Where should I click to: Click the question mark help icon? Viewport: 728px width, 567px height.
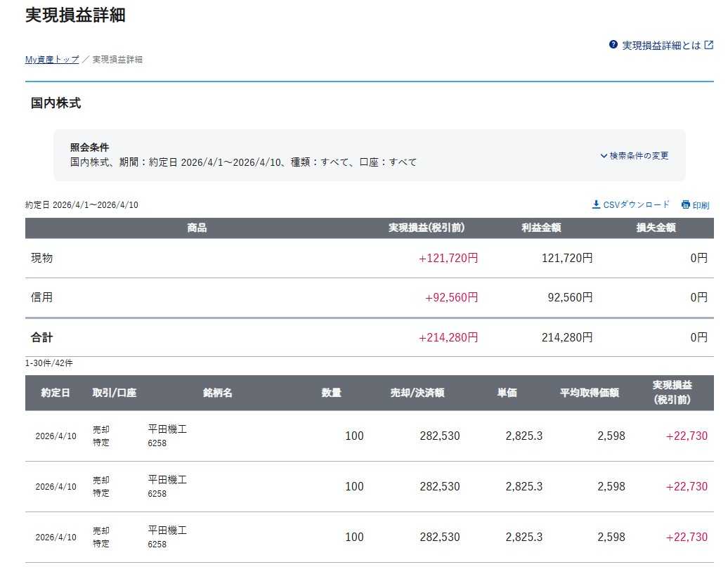pyautogui.click(x=613, y=44)
